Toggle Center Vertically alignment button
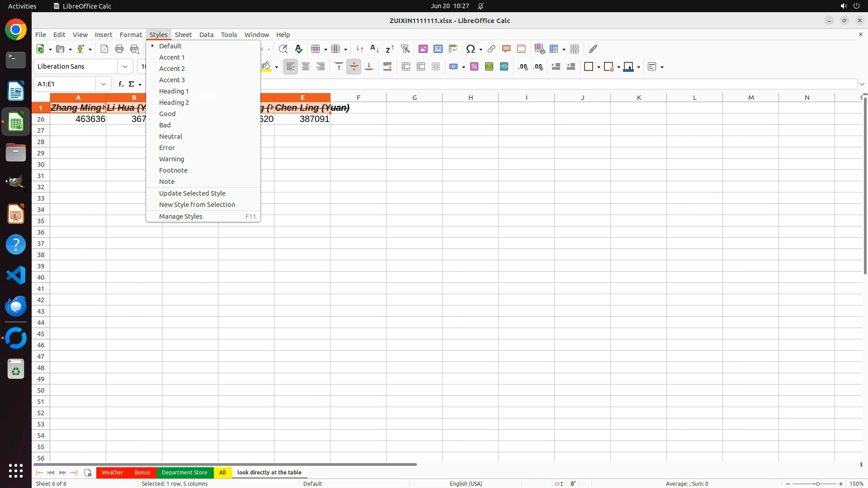Viewport: 868px width, 488px height. pyautogui.click(x=354, y=67)
